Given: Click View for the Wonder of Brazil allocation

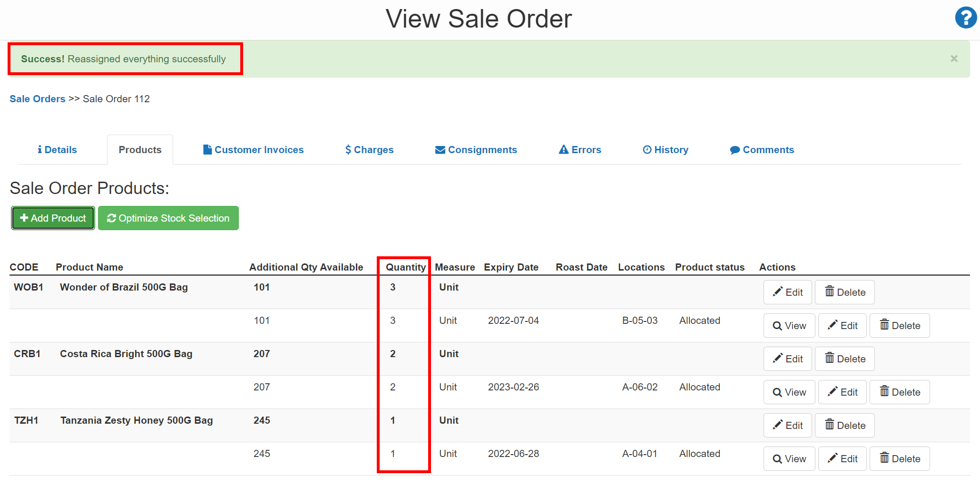Looking at the screenshot, I should [789, 325].
